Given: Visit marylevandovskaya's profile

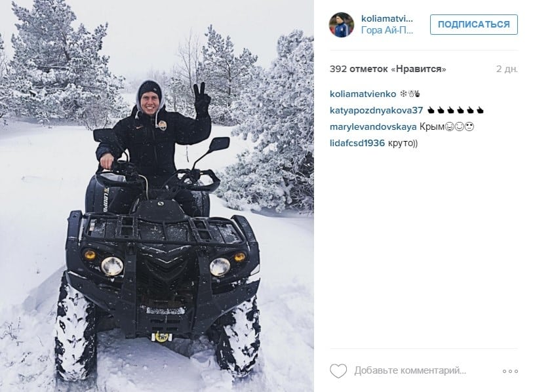Looking at the screenshot, I should point(373,127).
